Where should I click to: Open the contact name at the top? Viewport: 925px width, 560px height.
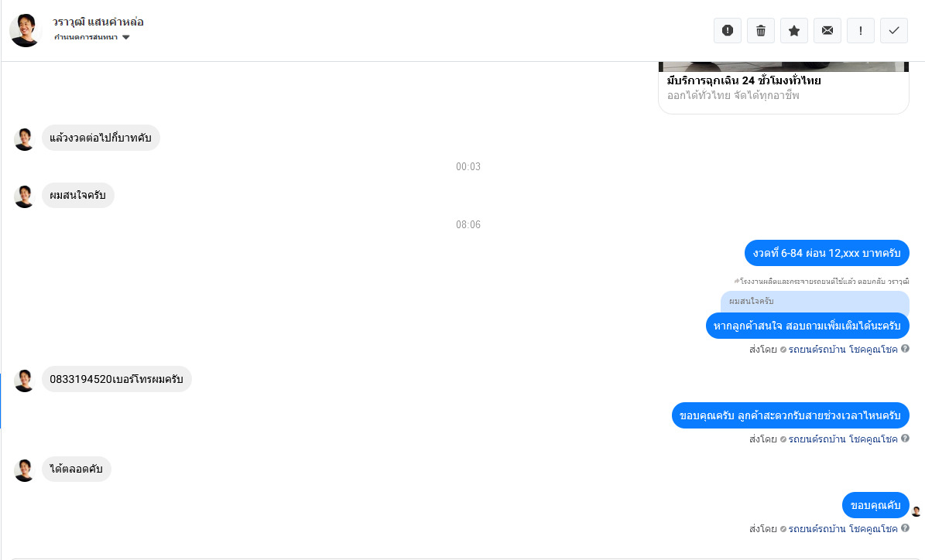point(98,22)
